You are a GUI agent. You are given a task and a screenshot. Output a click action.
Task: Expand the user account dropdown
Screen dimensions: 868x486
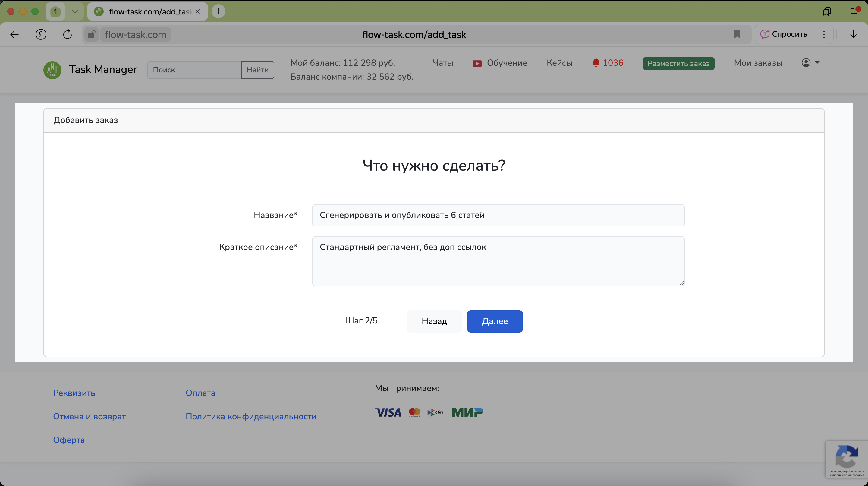[810, 63]
